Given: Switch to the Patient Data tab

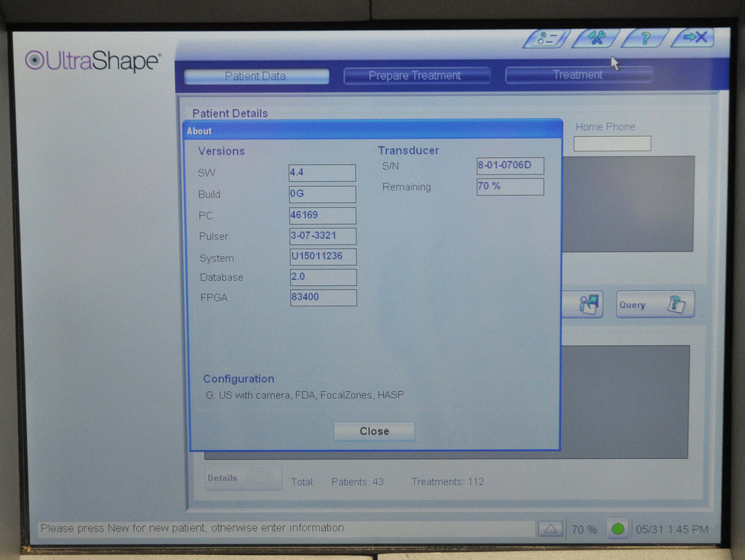Looking at the screenshot, I should pos(256,76).
